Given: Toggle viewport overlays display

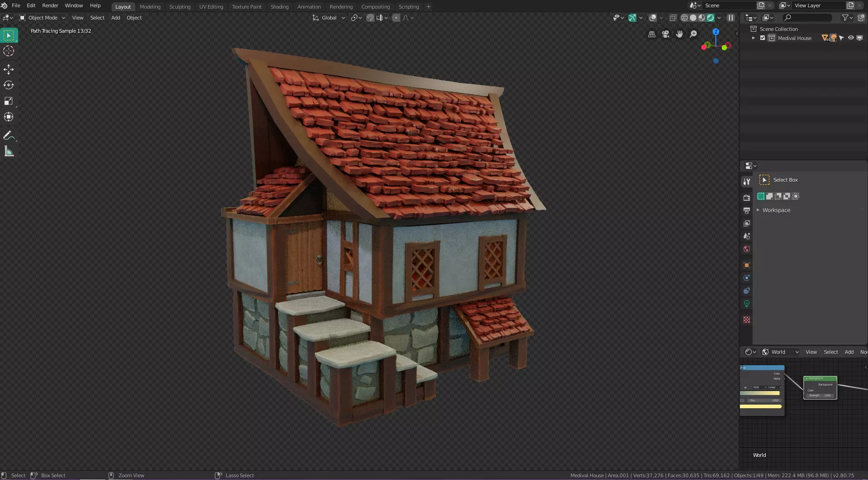Looking at the screenshot, I should (653, 18).
